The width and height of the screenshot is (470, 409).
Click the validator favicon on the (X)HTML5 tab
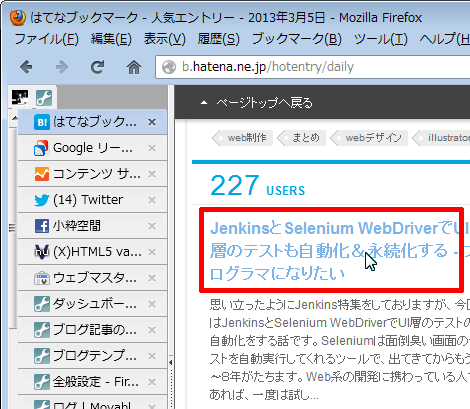tap(42, 252)
